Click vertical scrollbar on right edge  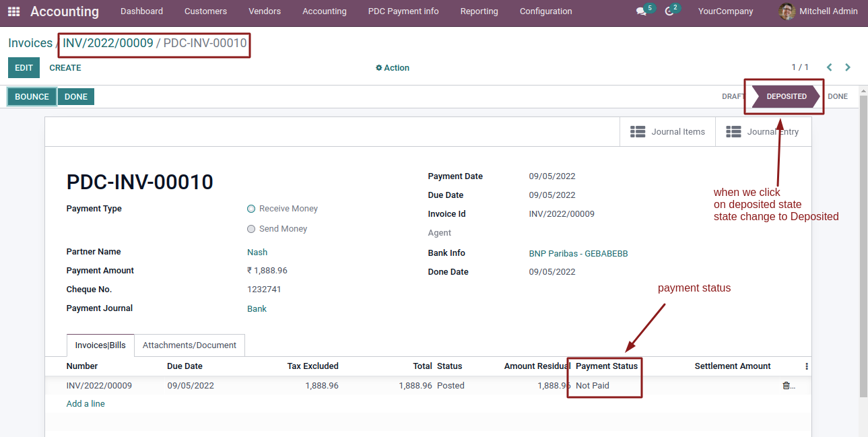point(864,246)
